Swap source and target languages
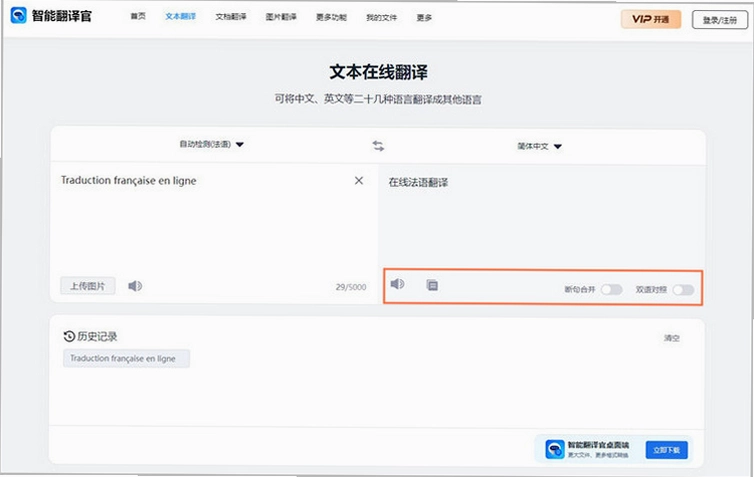Image resolution: width=754 pixels, height=477 pixels. 378,146
